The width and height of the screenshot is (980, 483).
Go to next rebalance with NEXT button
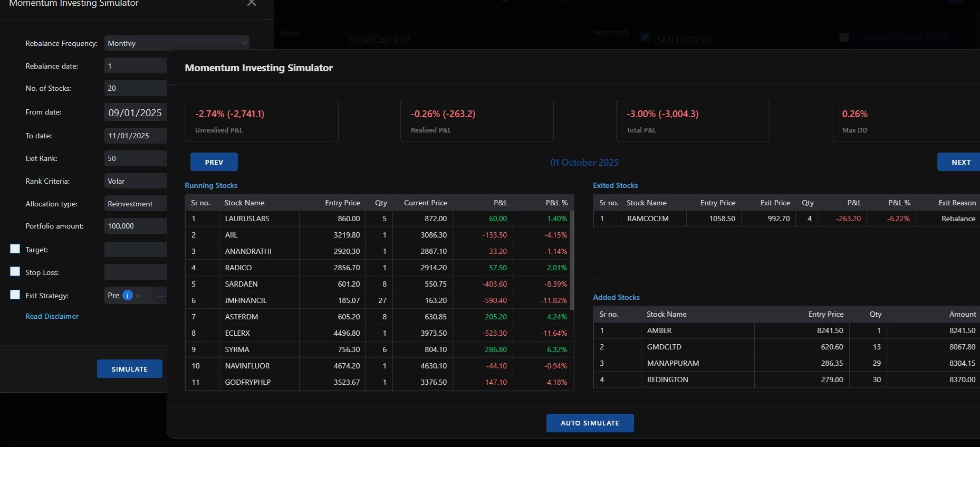click(x=959, y=162)
